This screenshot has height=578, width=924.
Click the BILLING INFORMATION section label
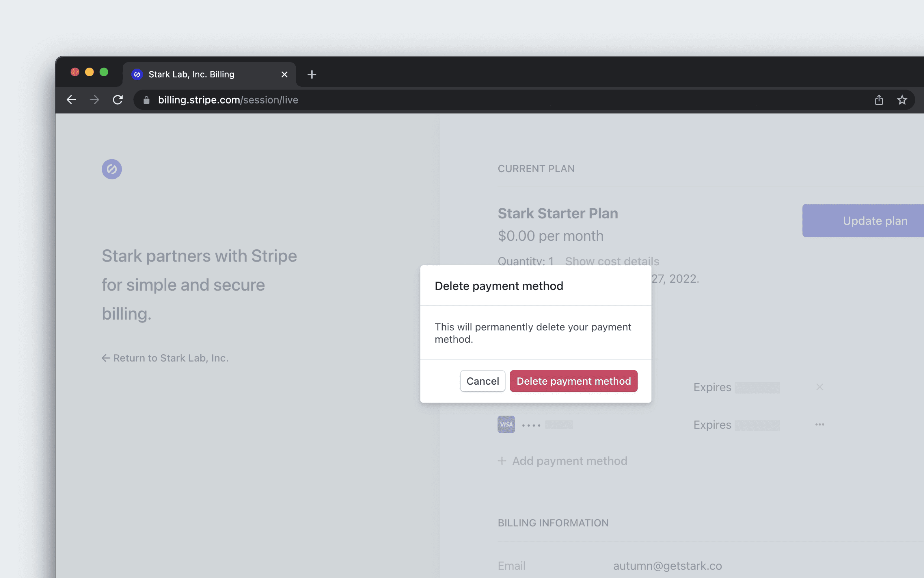(x=553, y=523)
